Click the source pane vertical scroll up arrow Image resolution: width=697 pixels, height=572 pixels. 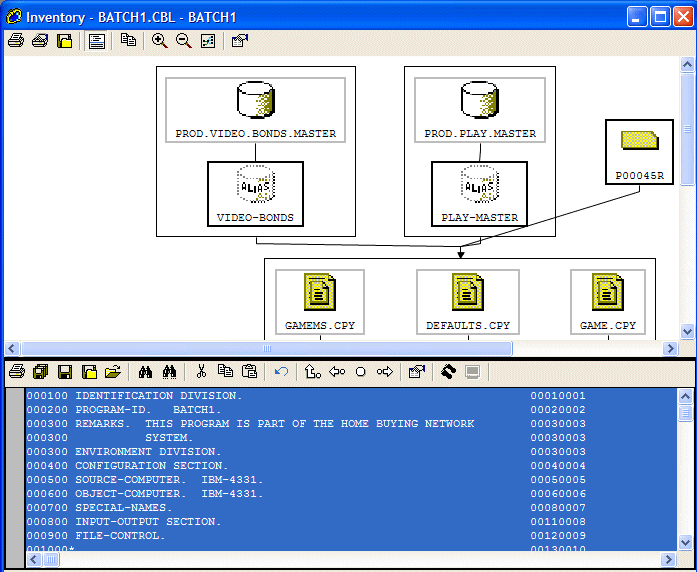coord(685,396)
